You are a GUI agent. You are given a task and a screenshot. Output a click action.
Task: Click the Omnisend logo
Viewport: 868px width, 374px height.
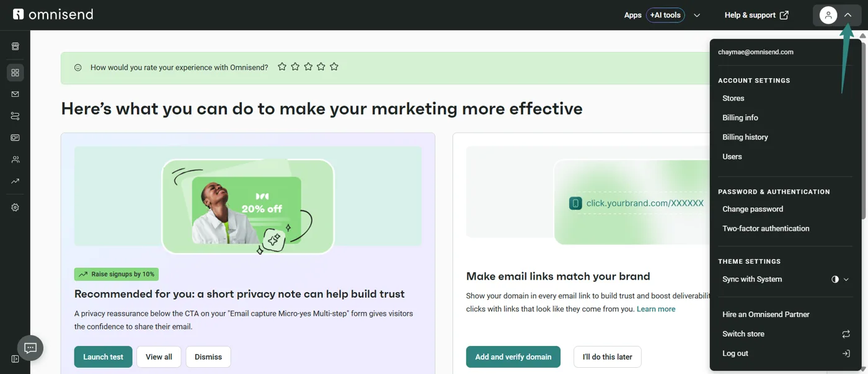click(x=53, y=14)
